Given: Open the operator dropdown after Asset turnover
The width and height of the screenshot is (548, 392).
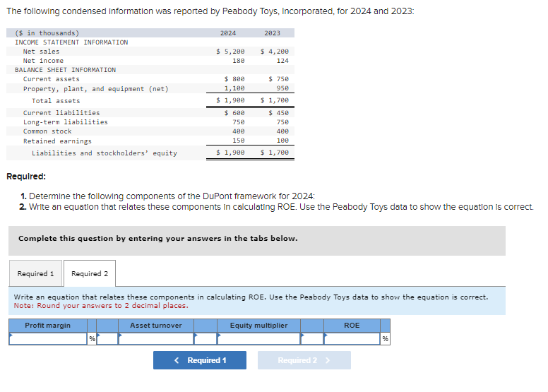Looking at the screenshot, I should click(205, 338).
